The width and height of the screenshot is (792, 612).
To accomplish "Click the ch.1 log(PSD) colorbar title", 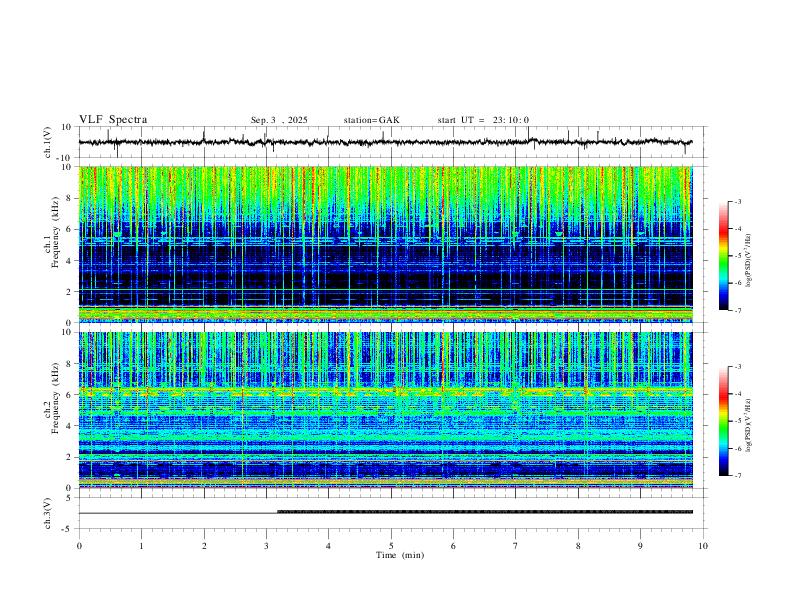I will pos(749,261).
